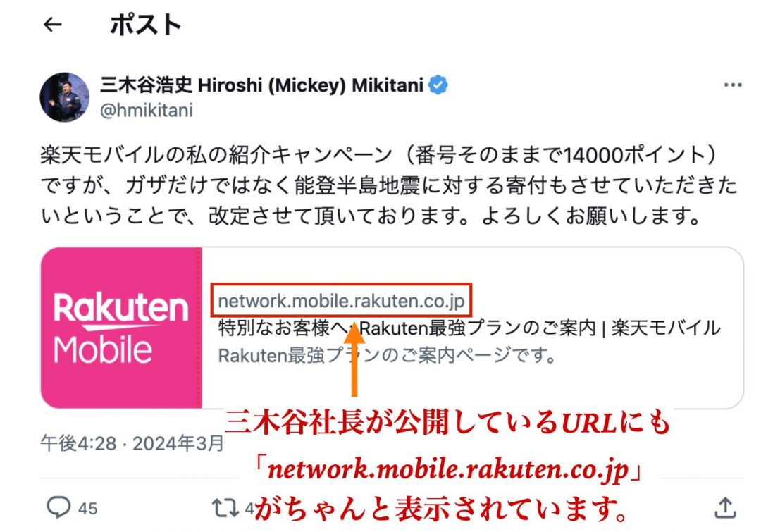Click the red caption 三木谷社長が公開しているURLにも
Viewport: 761px width, 532px height.
(x=447, y=422)
